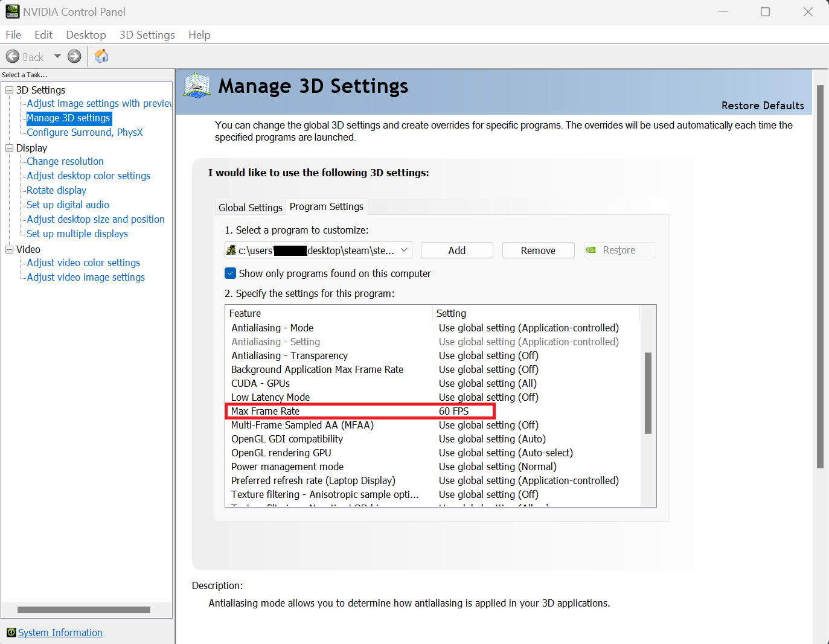Open Rotate display page
This screenshot has height=644, width=829.
(x=57, y=190)
